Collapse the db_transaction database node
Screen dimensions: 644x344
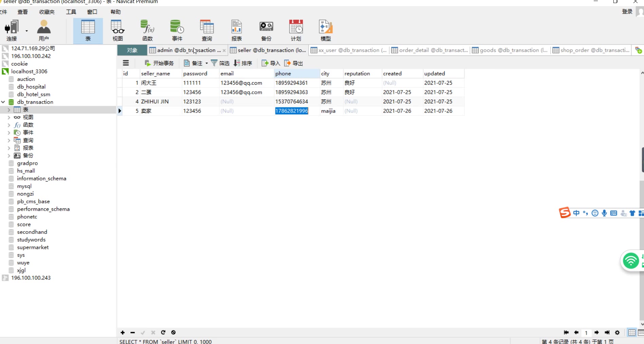(3, 102)
